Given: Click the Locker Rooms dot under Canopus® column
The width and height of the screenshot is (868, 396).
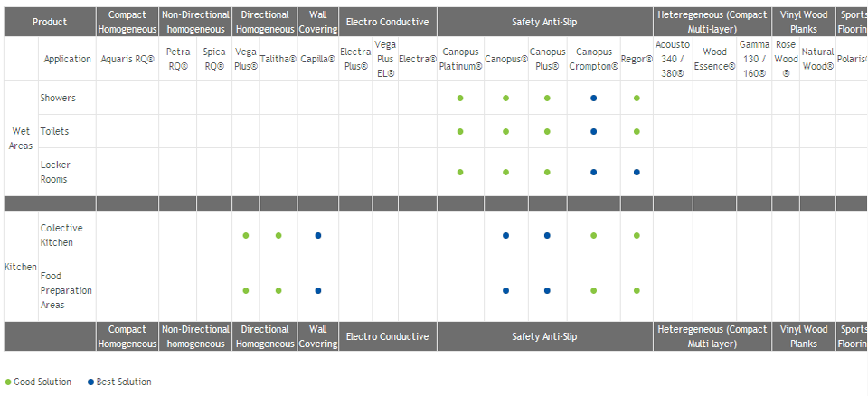Looking at the screenshot, I should coord(506,173).
